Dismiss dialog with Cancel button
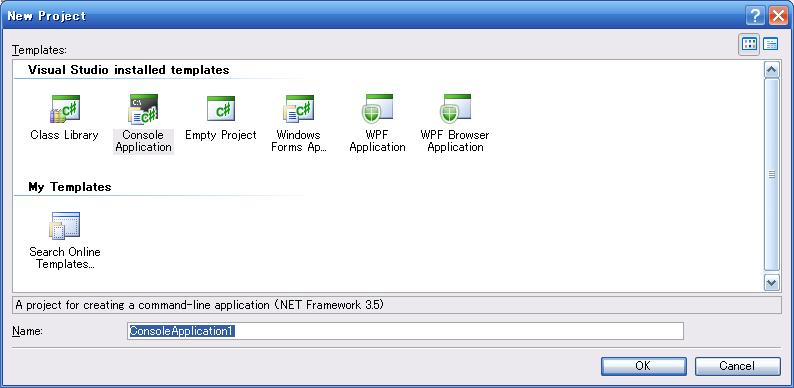The height and width of the screenshot is (388, 794). coord(737,366)
